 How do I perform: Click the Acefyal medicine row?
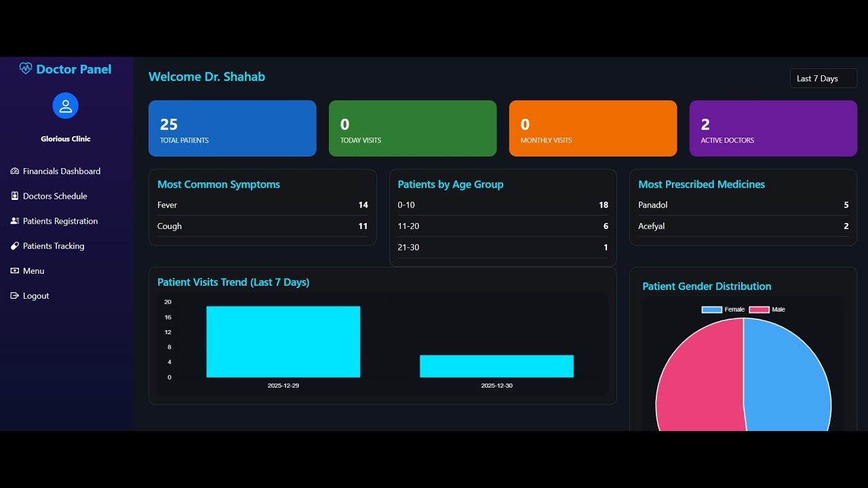[x=743, y=226]
